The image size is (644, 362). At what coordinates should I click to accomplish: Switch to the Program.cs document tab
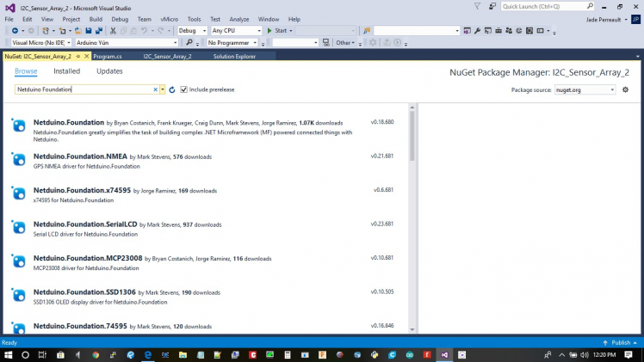pos(108,57)
